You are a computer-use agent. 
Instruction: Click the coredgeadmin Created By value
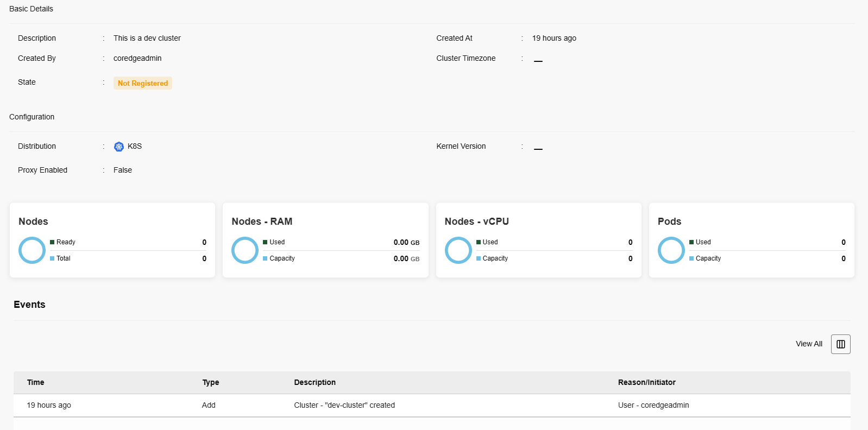[137, 59]
